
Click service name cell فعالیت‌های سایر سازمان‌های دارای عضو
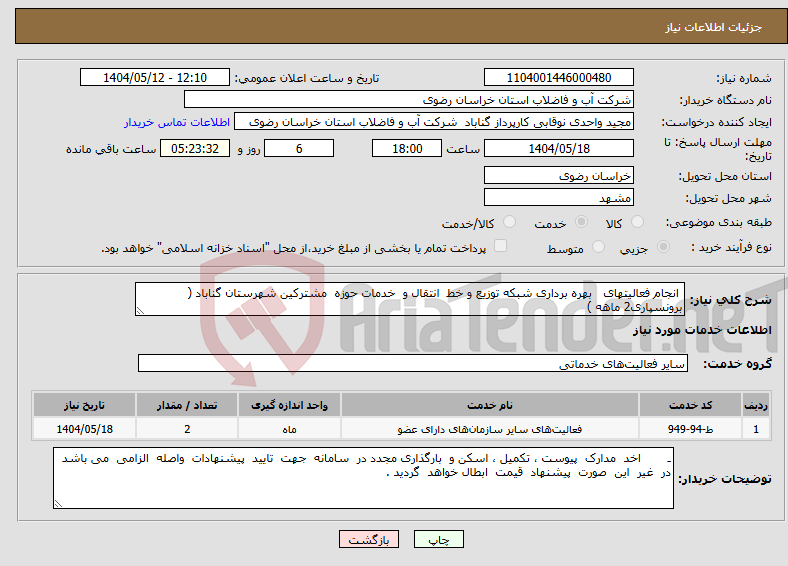[x=489, y=429]
